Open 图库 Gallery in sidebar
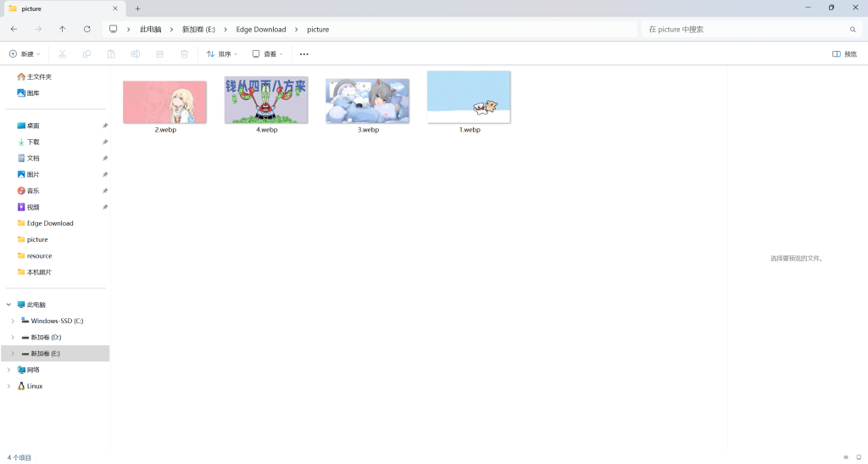The image size is (868, 464). pyautogui.click(x=28, y=93)
